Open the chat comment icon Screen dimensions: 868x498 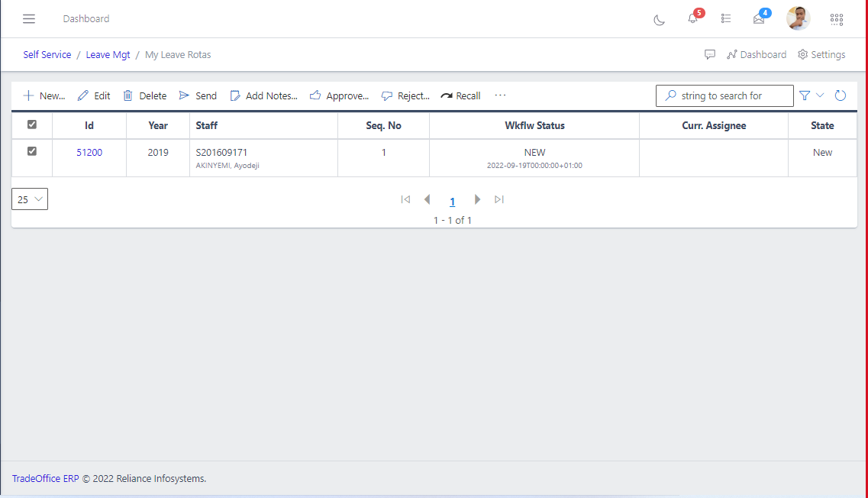pyautogui.click(x=710, y=55)
